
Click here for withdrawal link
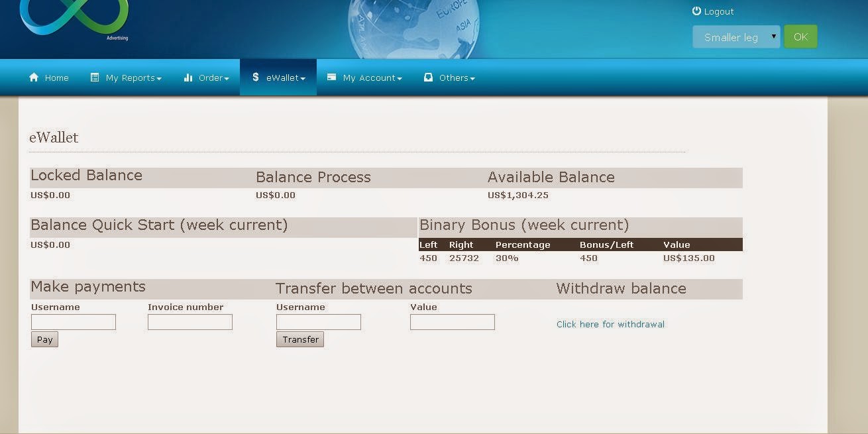click(610, 324)
